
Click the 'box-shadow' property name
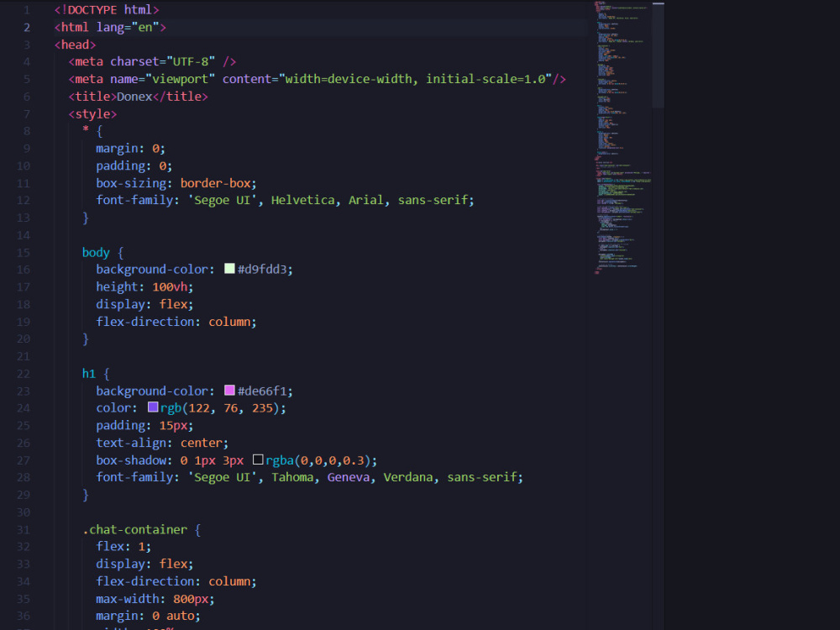click(x=131, y=460)
